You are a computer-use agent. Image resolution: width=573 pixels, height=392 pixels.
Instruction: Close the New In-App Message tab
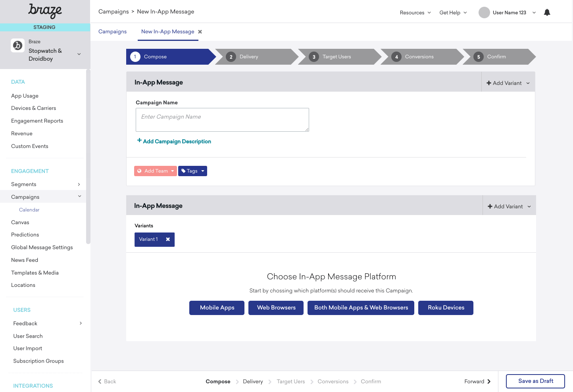[200, 32]
